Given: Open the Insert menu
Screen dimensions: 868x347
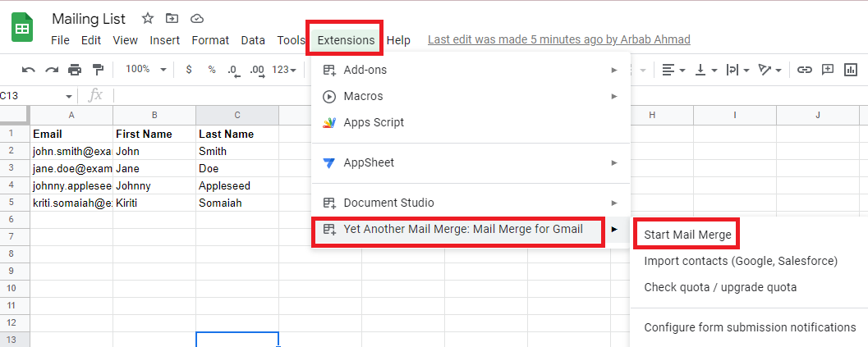Looking at the screenshot, I should pos(165,40).
